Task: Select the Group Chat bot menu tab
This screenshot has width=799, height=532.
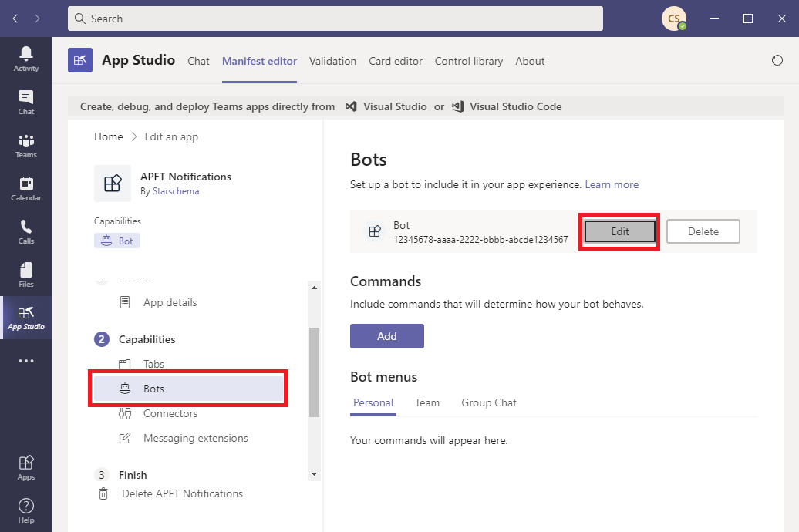Action: click(x=489, y=402)
